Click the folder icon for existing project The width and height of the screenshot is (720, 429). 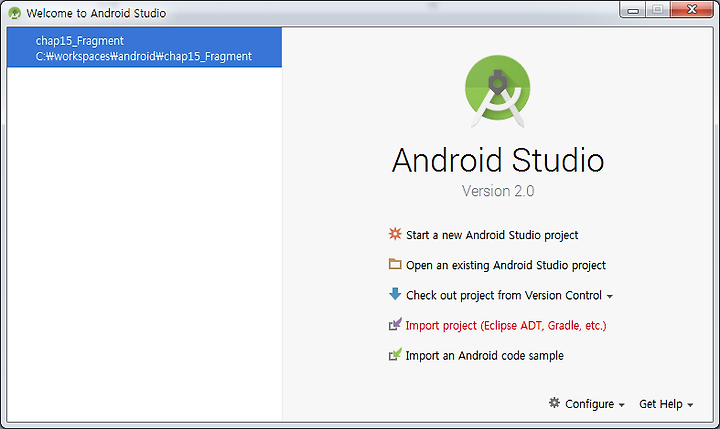395,264
